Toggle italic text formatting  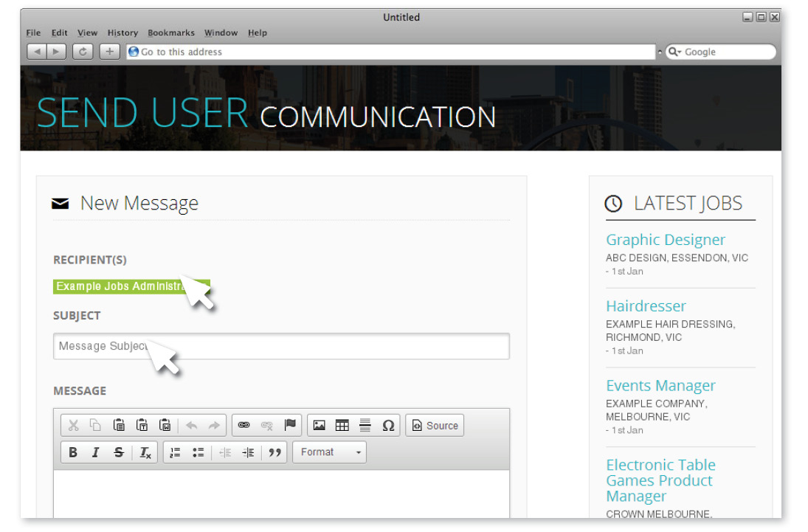[95, 453]
